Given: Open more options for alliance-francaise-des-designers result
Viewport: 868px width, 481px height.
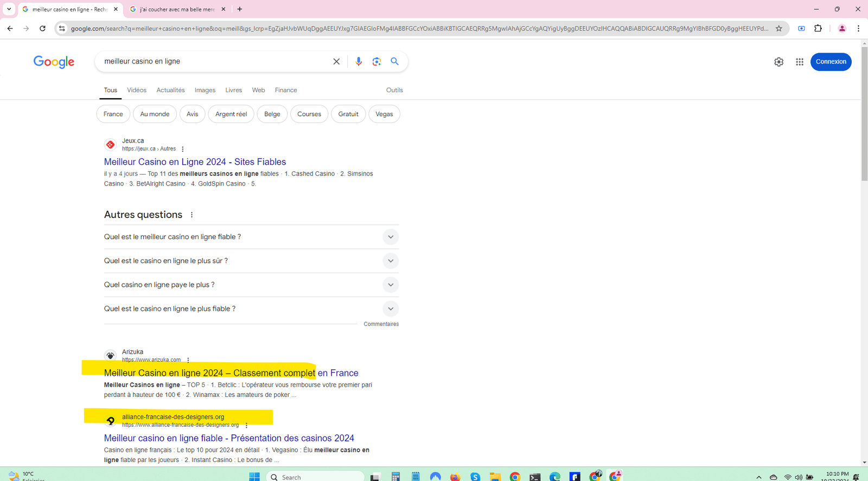Looking at the screenshot, I should (x=246, y=425).
